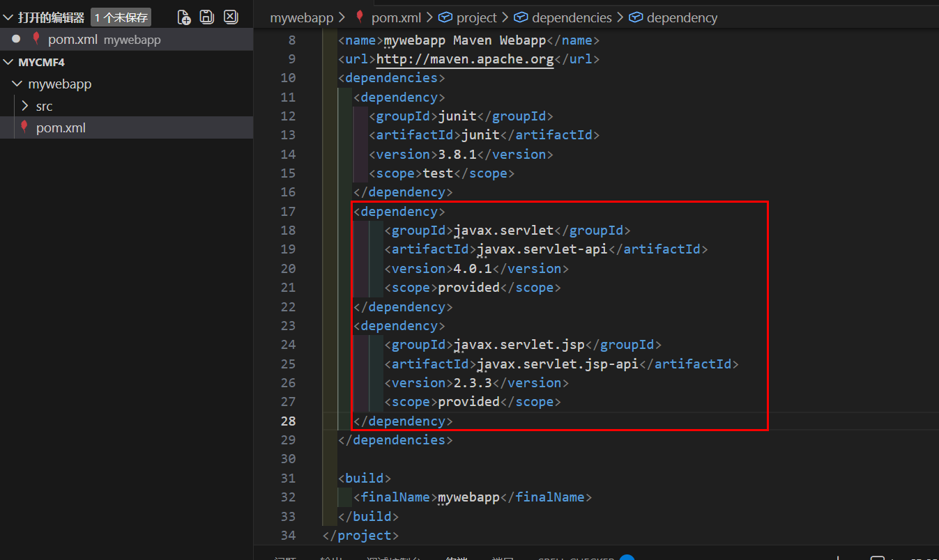Viewport: 939px width, 560px height.
Task: Click version value 2.3.3 on line 26
Action: coord(473,382)
